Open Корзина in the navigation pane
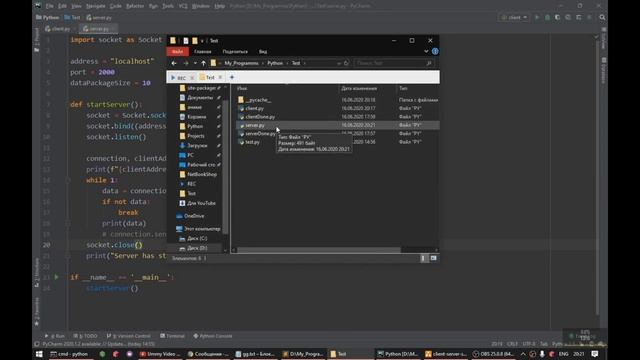 (196, 117)
